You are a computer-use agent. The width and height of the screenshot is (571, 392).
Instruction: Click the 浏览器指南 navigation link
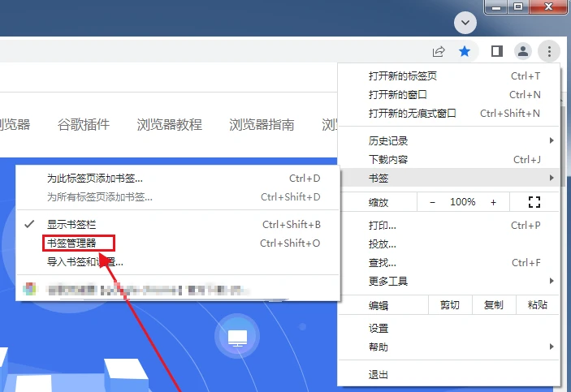(262, 125)
